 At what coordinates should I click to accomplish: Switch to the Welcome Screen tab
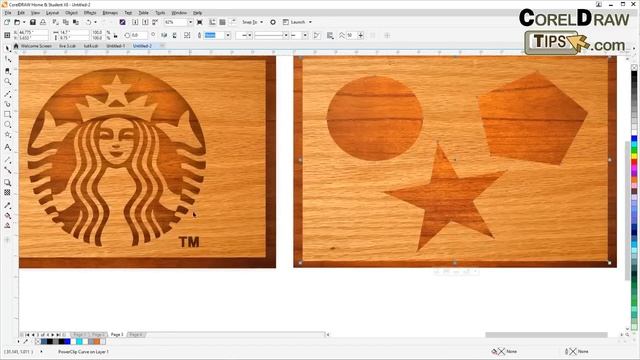tap(36, 46)
